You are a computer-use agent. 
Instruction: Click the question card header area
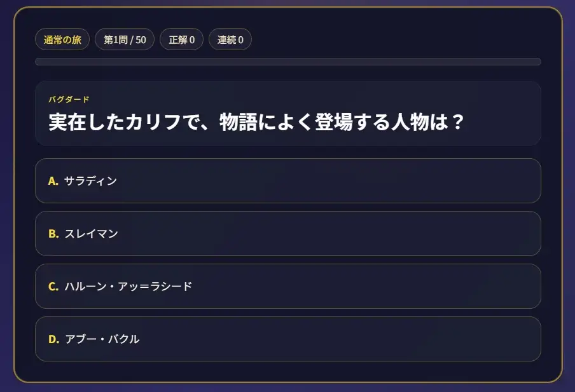[x=287, y=114]
